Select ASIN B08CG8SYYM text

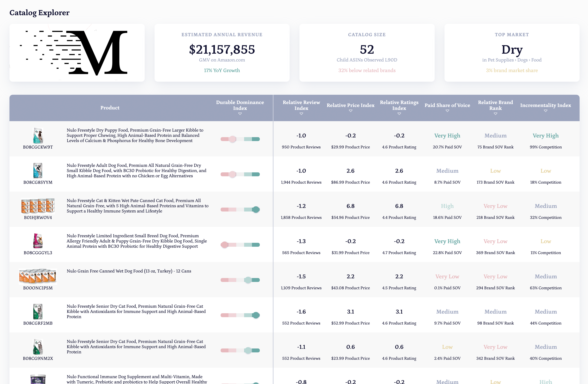coord(38,182)
